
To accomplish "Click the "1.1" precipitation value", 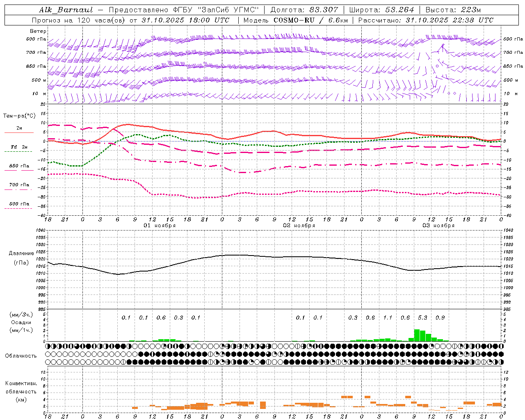I will [x=388, y=317].
